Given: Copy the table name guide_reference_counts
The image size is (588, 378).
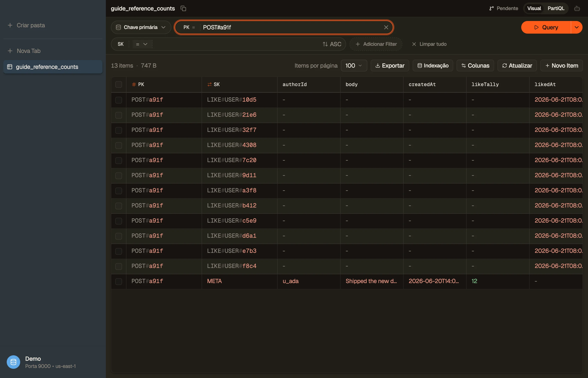Looking at the screenshot, I should click(x=183, y=8).
